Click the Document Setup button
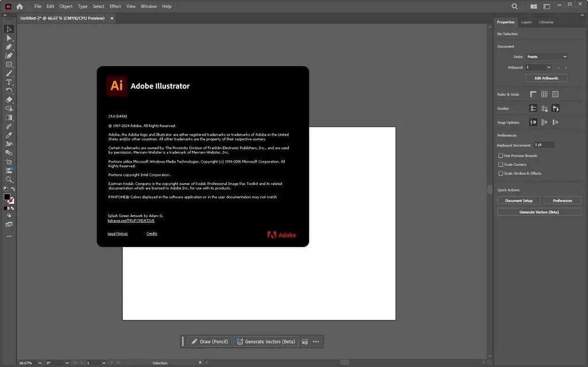The height and width of the screenshot is (367, 588). pos(519,201)
